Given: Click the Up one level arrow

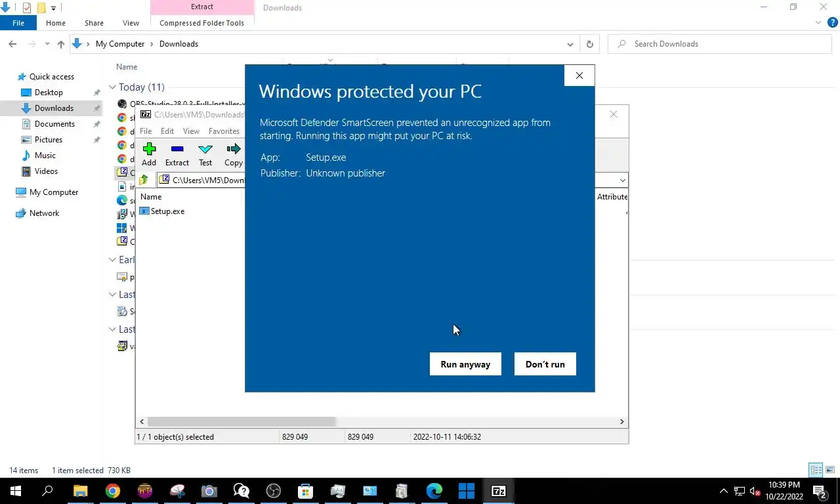Looking at the screenshot, I should click(x=61, y=44).
